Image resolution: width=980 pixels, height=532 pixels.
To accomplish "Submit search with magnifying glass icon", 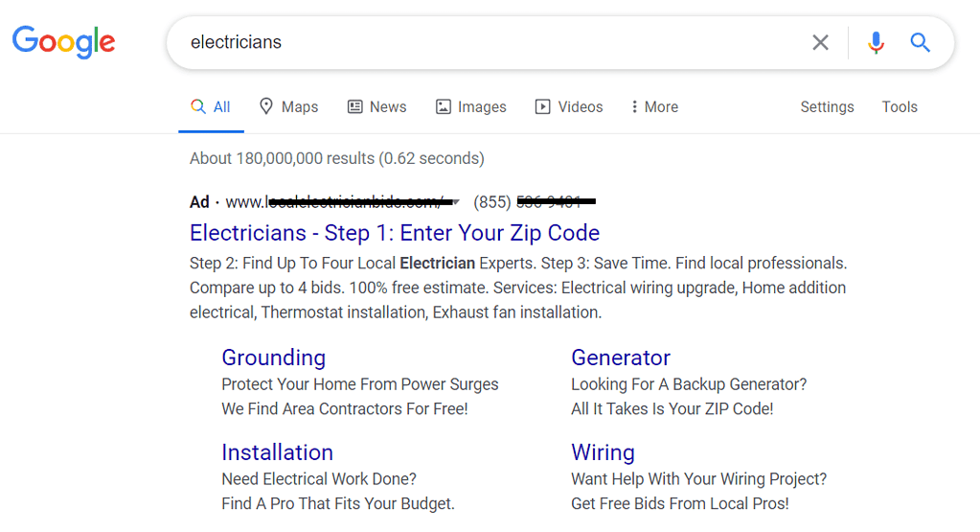I will 920,42.
